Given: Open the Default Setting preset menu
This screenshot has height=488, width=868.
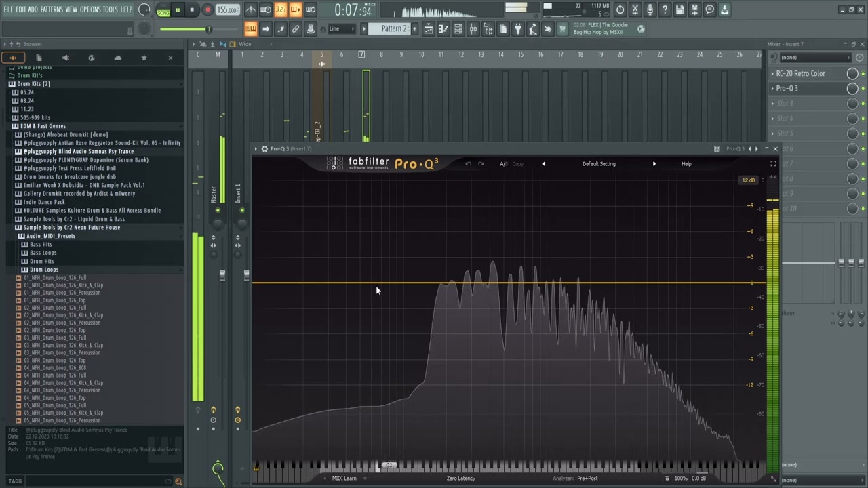Looking at the screenshot, I should point(599,164).
